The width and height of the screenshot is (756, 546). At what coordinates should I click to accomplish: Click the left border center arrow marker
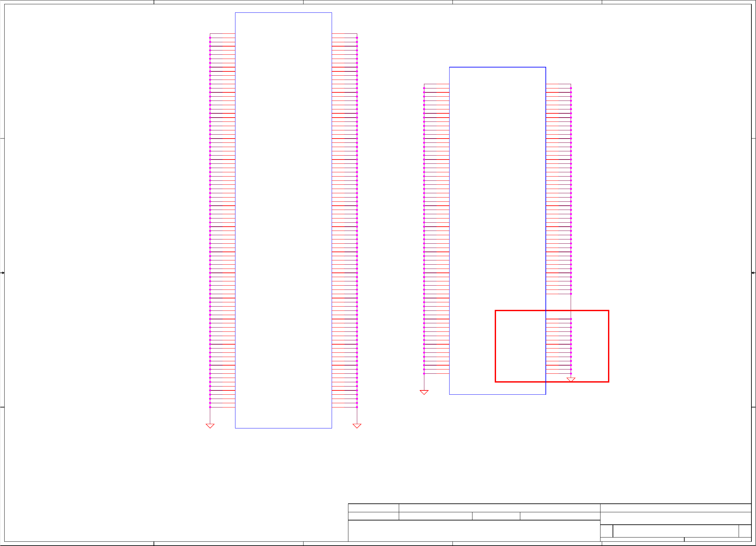click(x=2, y=273)
